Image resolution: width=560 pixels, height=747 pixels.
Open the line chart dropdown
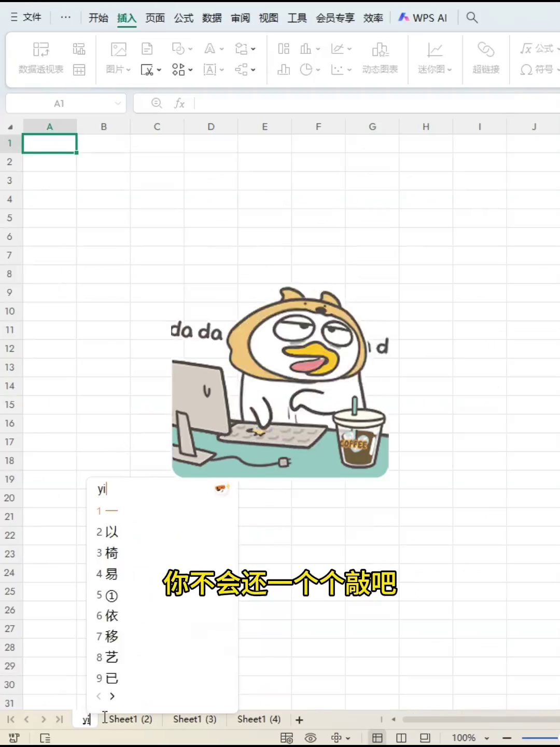click(342, 49)
